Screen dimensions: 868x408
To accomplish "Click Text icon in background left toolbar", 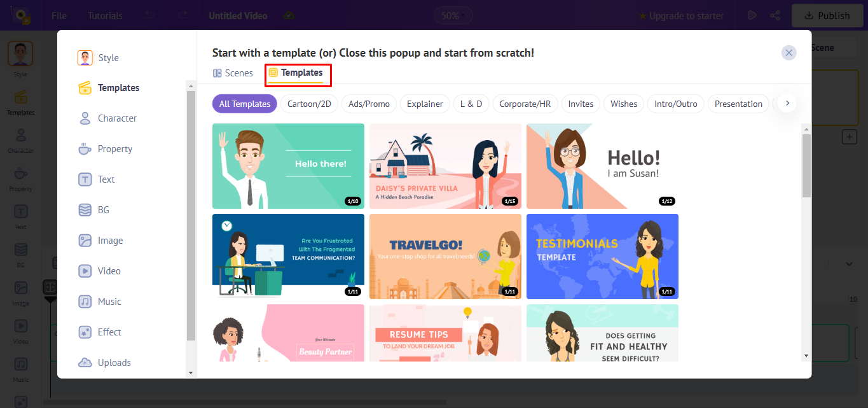I will (20, 212).
